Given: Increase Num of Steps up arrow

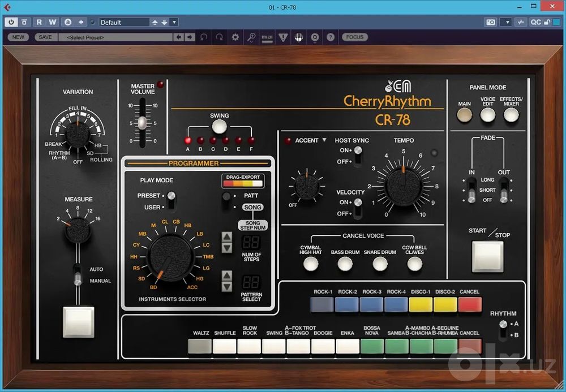Looking at the screenshot, I should 227,237.
